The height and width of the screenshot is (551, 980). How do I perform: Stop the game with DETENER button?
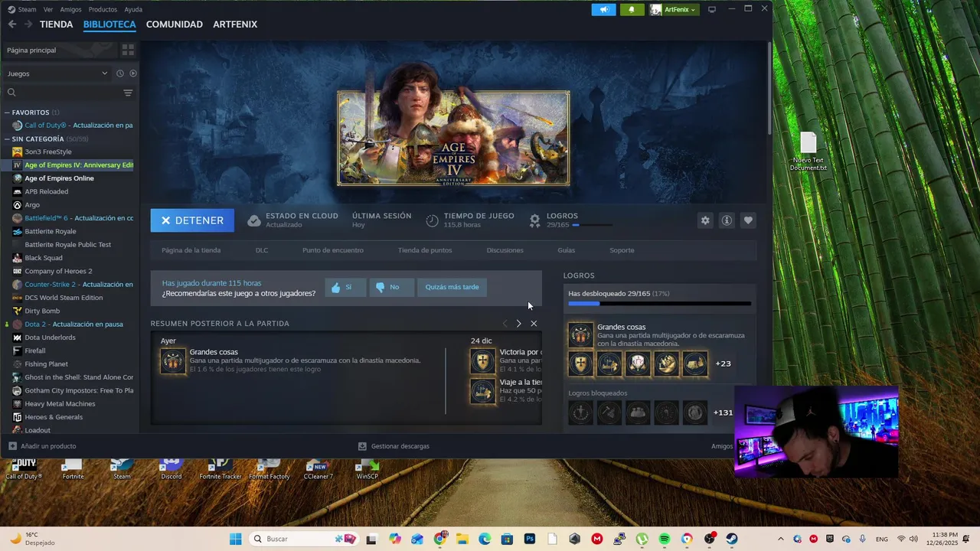[x=192, y=220]
